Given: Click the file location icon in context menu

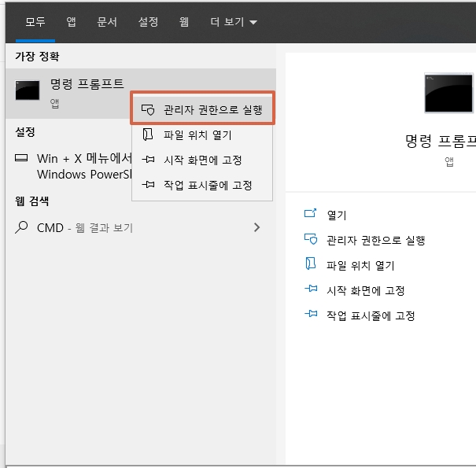Looking at the screenshot, I should point(148,135).
